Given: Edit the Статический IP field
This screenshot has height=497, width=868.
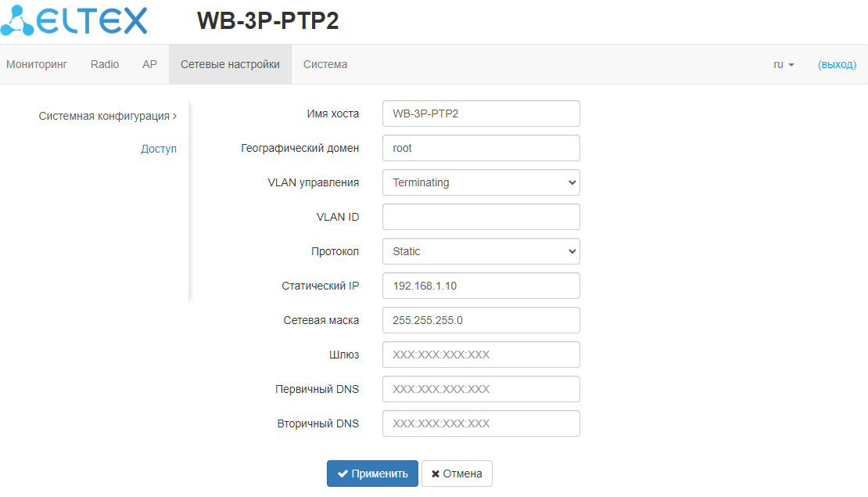Looking at the screenshot, I should [481, 286].
